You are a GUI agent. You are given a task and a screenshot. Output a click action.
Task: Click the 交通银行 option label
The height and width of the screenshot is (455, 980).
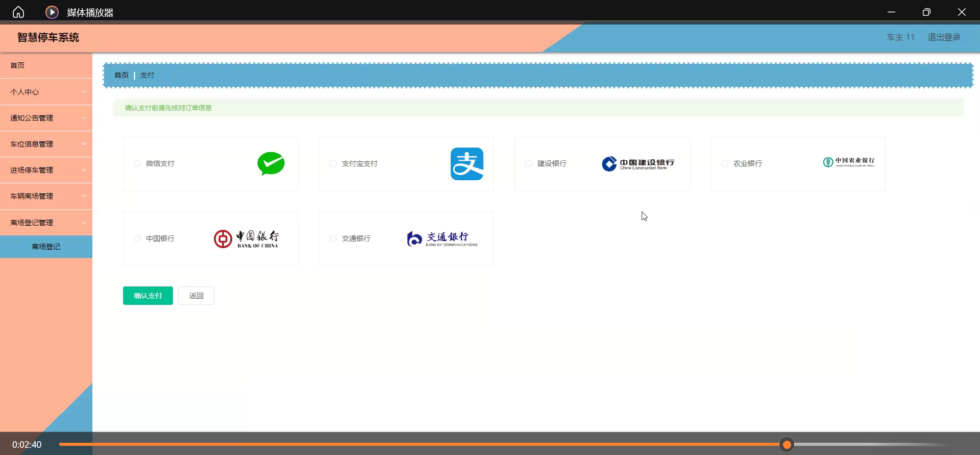pos(356,238)
